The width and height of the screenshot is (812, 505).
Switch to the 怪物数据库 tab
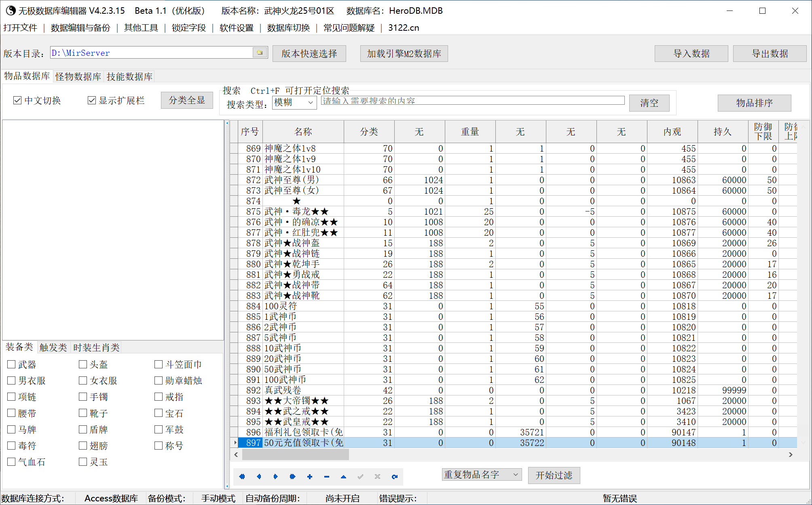[78, 76]
